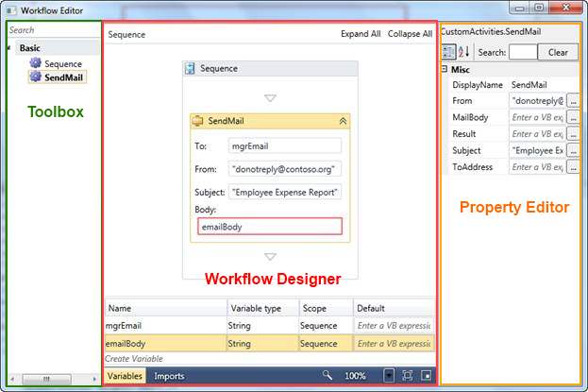588x392 pixels.
Task: Collapse the SendMail activity with double chevron
Action: point(343,121)
